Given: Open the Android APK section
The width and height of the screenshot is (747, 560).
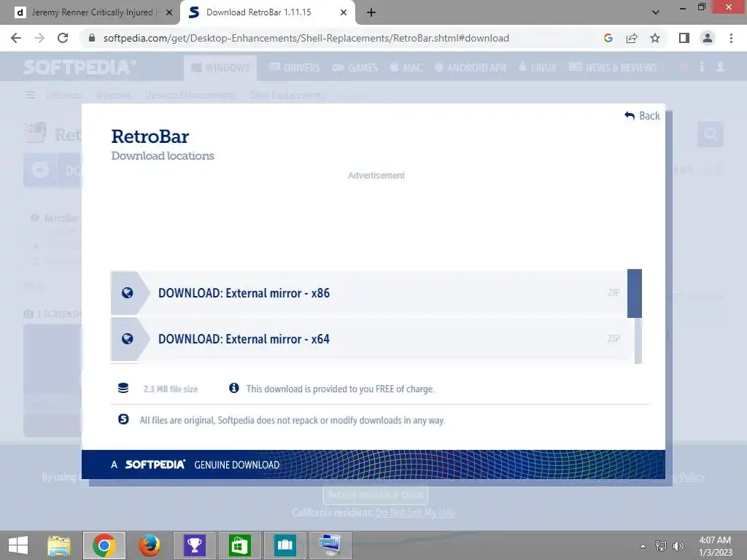Looking at the screenshot, I should point(471,68).
